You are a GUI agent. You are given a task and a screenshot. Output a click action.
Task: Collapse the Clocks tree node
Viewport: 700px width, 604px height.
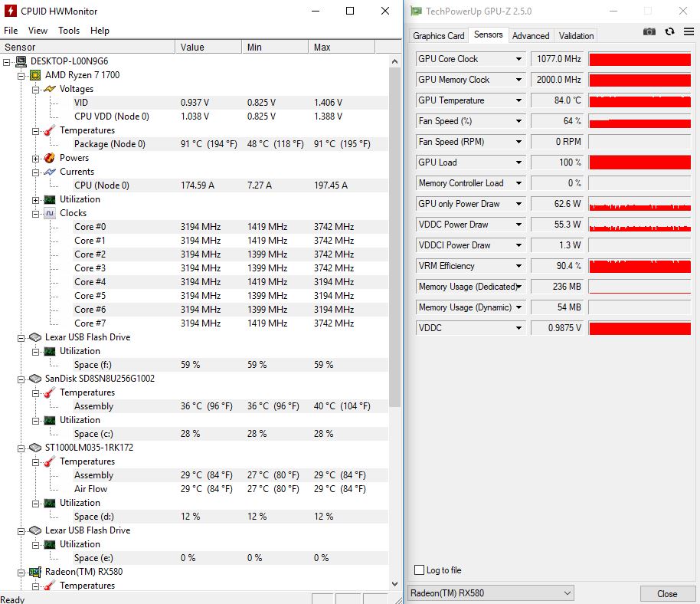point(35,214)
